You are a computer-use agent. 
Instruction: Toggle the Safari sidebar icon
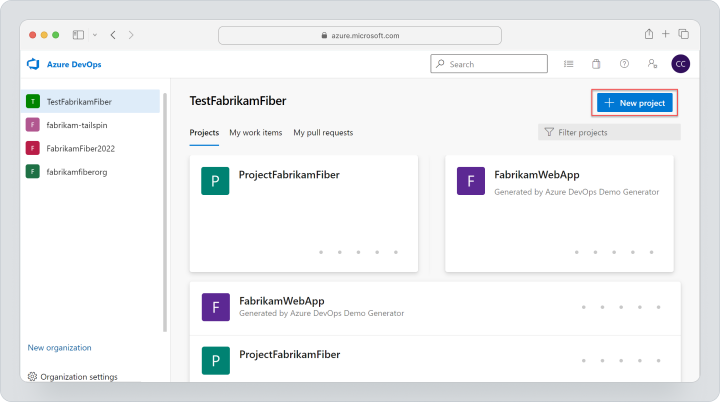tap(79, 35)
